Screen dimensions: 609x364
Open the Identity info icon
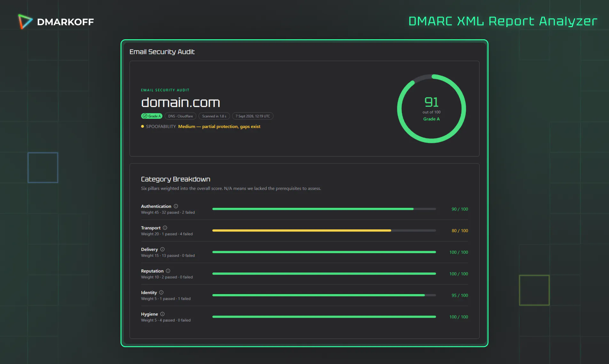point(161,292)
